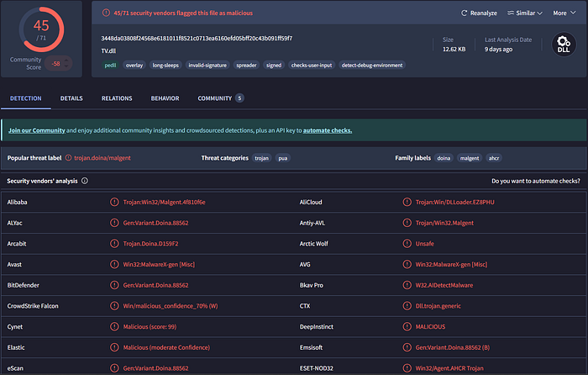Viewport: 588px width, 375px height.
Task: Click the alert icon in ALYac row
Action: [x=114, y=223]
